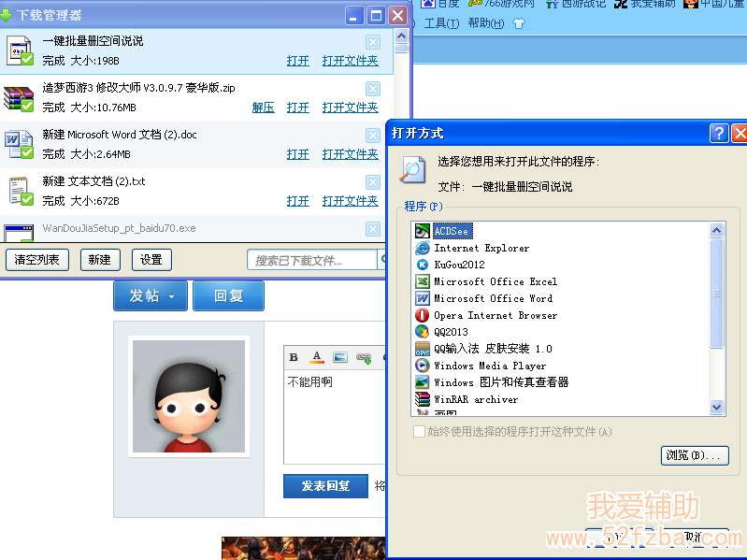Image resolution: width=747 pixels, height=560 pixels.
Task: Click 发表回复 button
Action: click(x=326, y=486)
